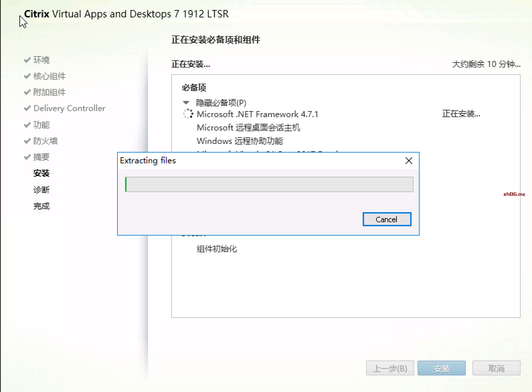Click the checkmark beside Delivery Controller
Image resolution: width=532 pixels, height=392 pixels.
click(27, 108)
